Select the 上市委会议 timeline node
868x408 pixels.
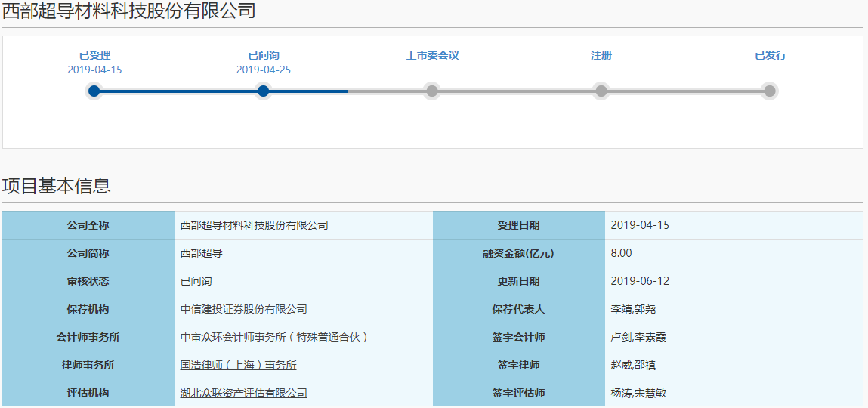432,91
